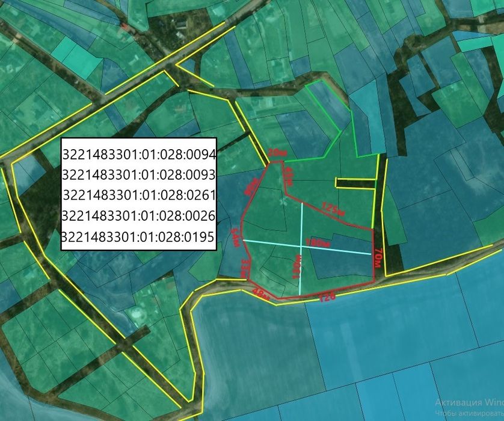Click the intersection of the cyan lines
This screenshot has width=504, height=421.
click(x=301, y=246)
